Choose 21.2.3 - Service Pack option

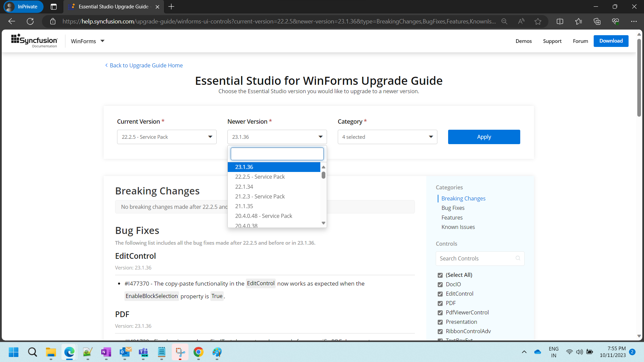(x=260, y=196)
